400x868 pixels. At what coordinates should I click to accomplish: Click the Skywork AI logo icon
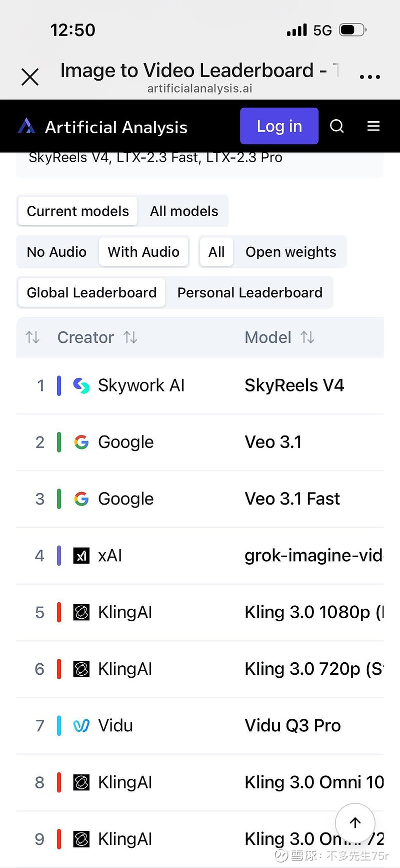click(x=81, y=385)
